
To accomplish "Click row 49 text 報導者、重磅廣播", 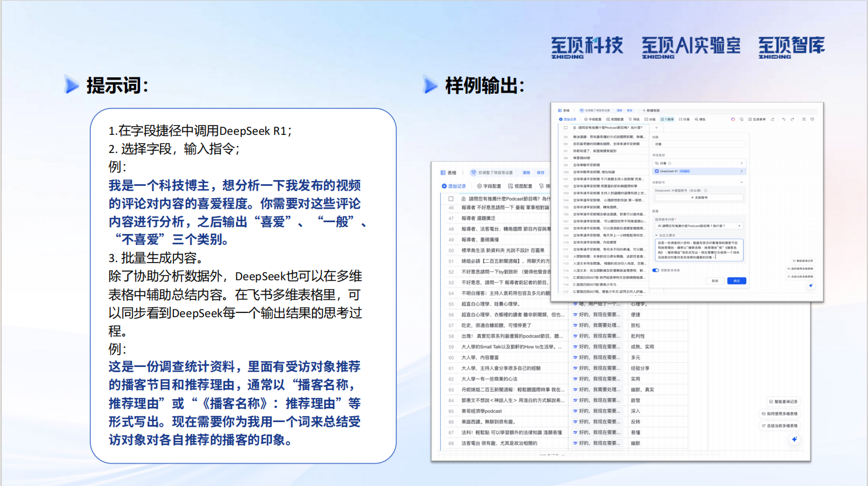I will click(x=480, y=240).
